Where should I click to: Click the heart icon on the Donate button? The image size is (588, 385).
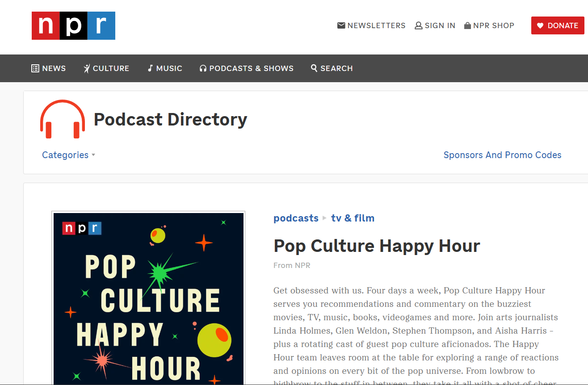point(540,25)
